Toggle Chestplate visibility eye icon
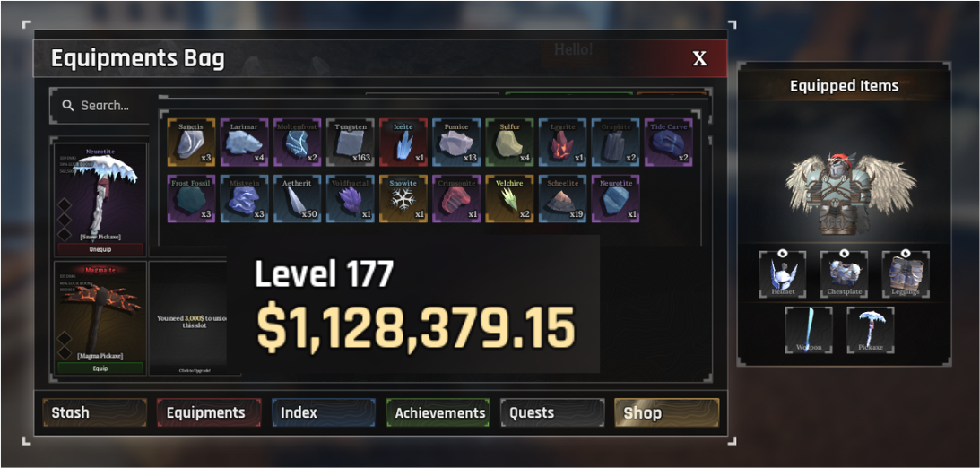 pyautogui.click(x=845, y=254)
